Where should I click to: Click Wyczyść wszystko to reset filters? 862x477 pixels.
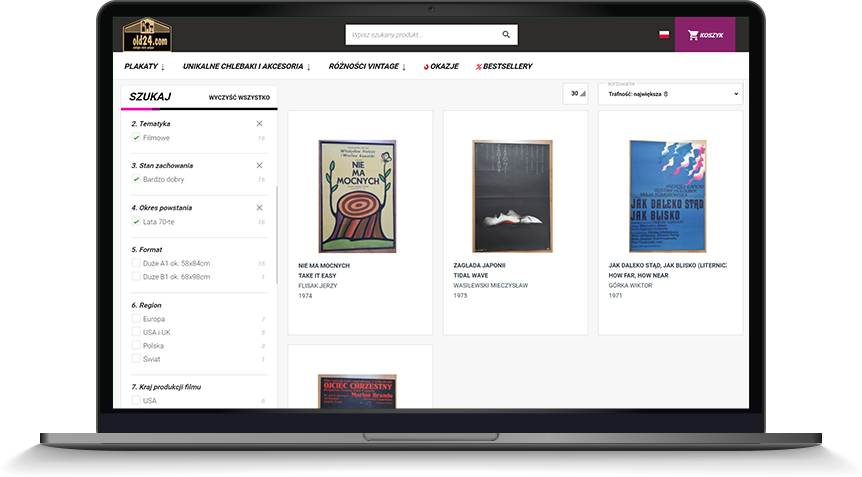239,98
